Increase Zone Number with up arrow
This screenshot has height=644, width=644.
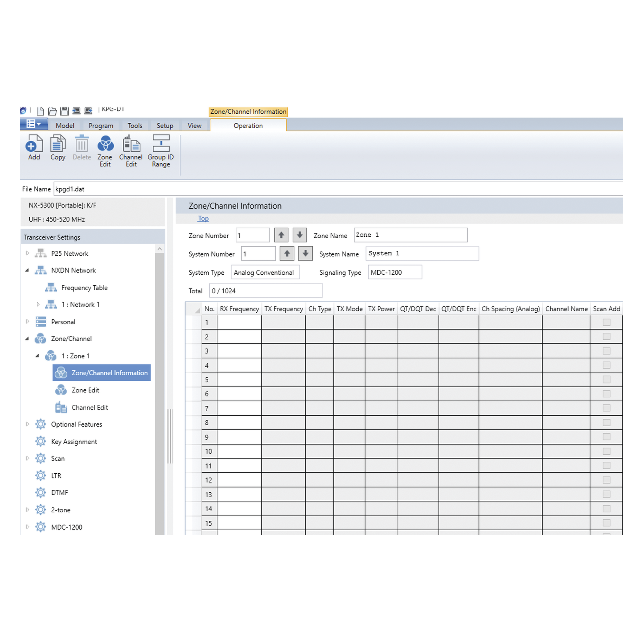pyautogui.click(x=281, y=235)
